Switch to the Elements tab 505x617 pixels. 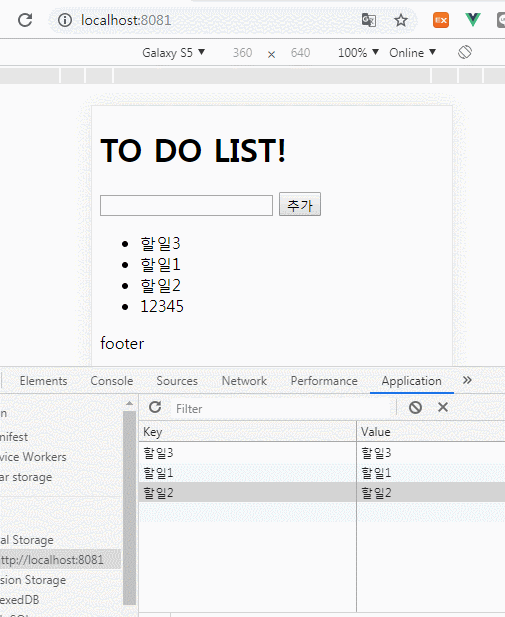tap(43, 381)
